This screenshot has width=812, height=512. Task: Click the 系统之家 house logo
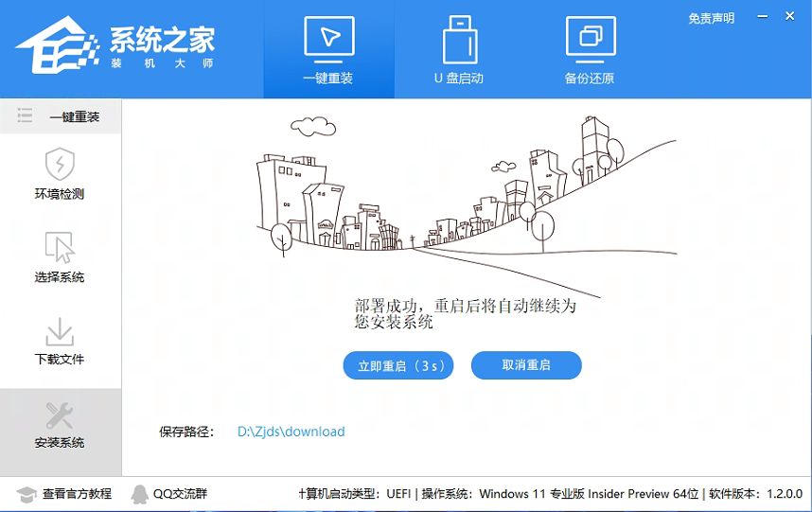59,47
